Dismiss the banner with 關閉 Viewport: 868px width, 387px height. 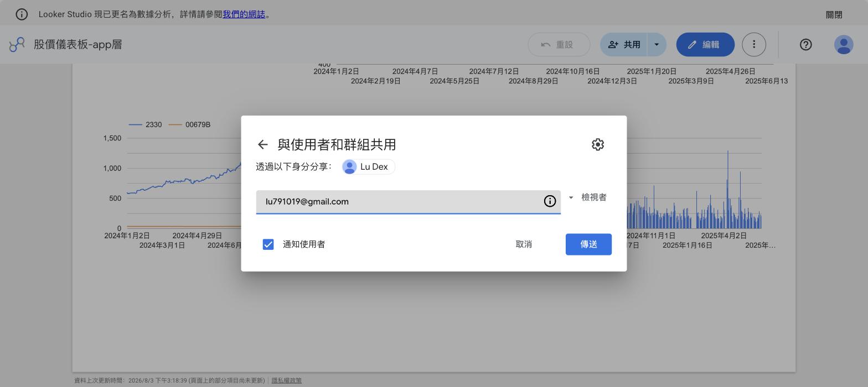(834, 15)
